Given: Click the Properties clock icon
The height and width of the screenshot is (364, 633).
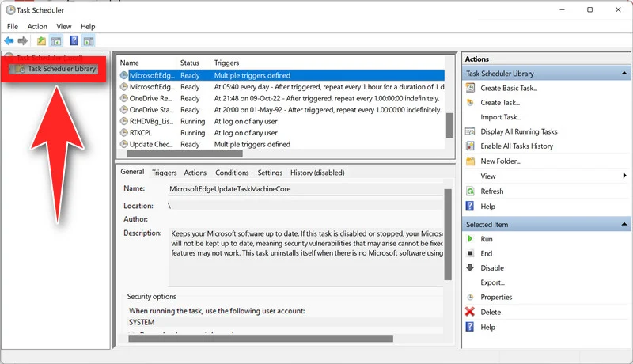Looking at the screenshot, I should pos(470,297).
